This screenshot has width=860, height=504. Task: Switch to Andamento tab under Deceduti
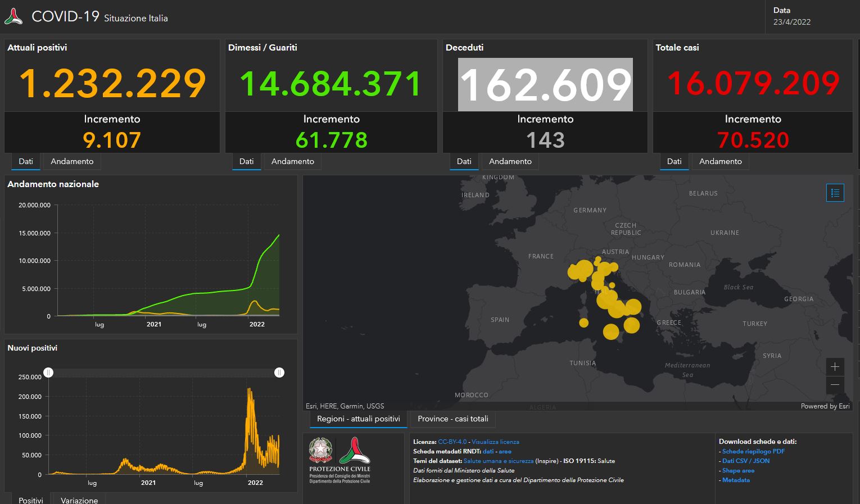click(x=510, y=161)
